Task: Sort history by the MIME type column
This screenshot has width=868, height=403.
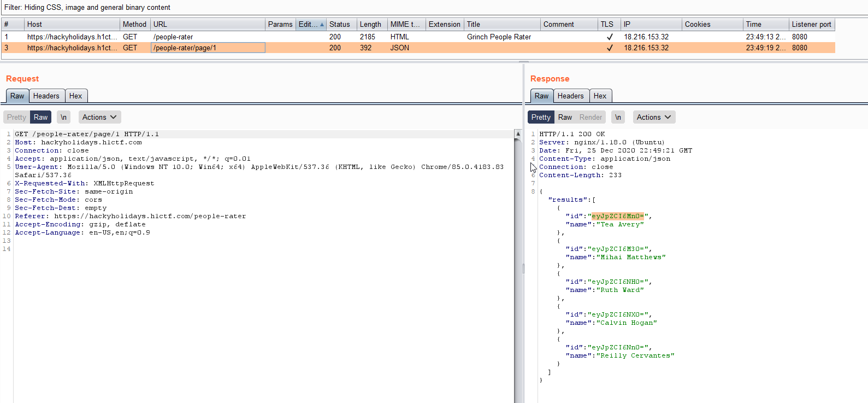Action: (x=405, y=24)
